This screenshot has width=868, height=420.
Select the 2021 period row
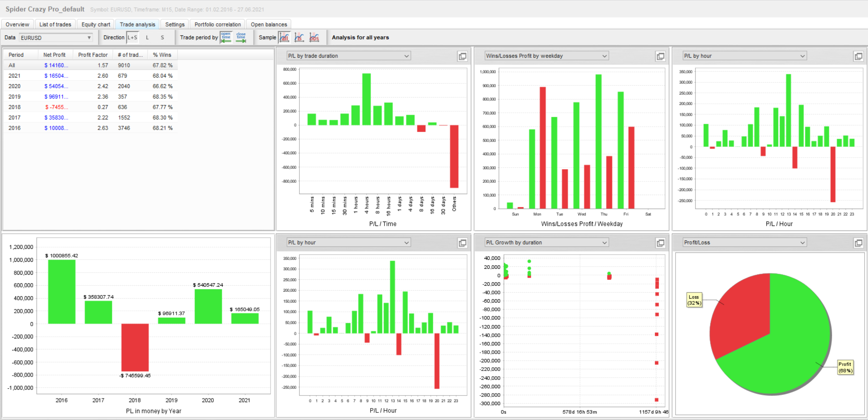(x=90, y=76)
